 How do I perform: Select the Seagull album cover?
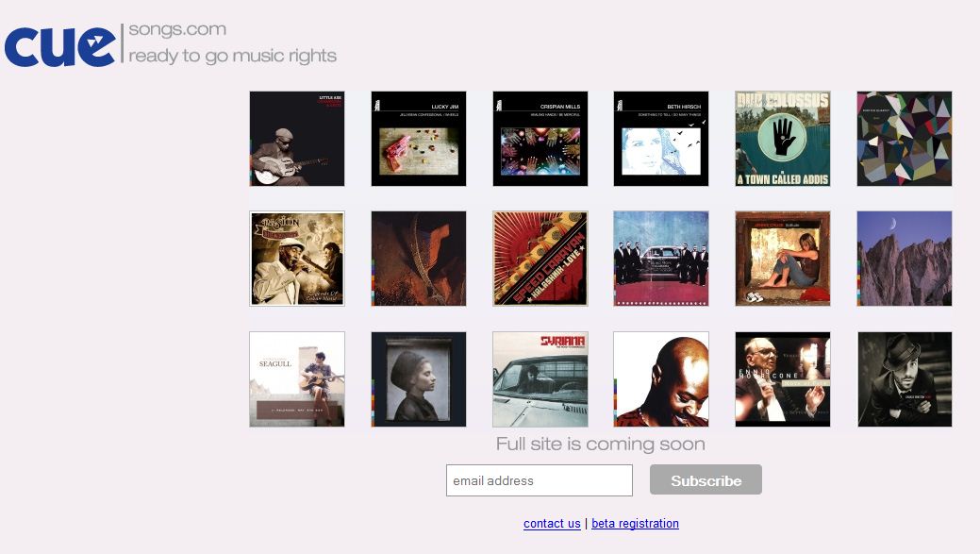point(297,379)
